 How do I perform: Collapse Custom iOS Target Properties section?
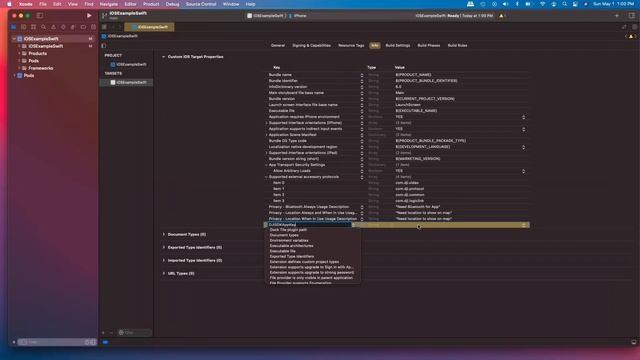coord(164,57)
